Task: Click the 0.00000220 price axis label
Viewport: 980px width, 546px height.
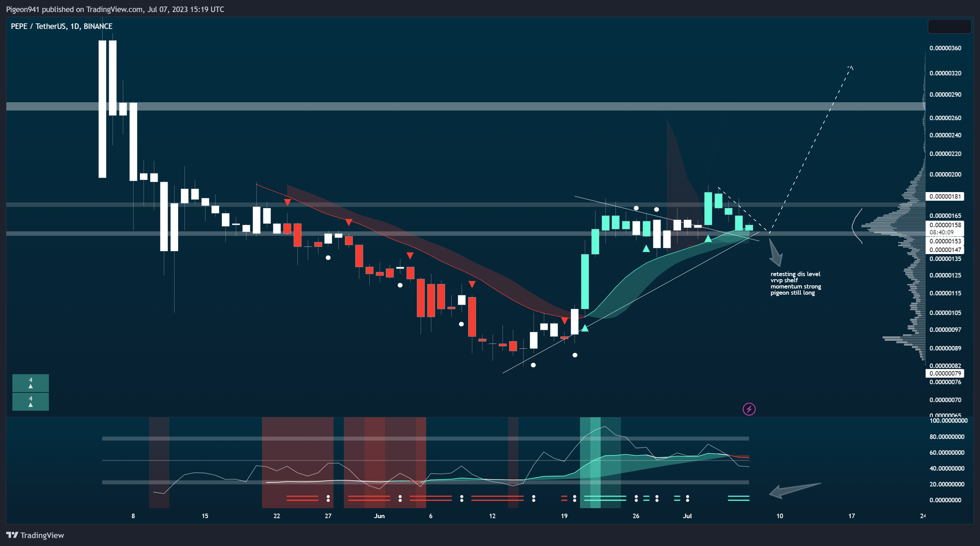Action: tap(945, 154)
